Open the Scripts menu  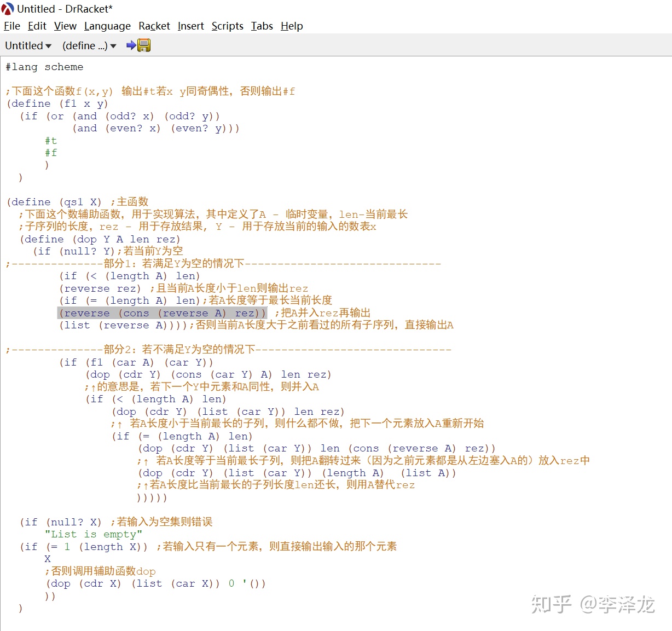tap(227, 26)
